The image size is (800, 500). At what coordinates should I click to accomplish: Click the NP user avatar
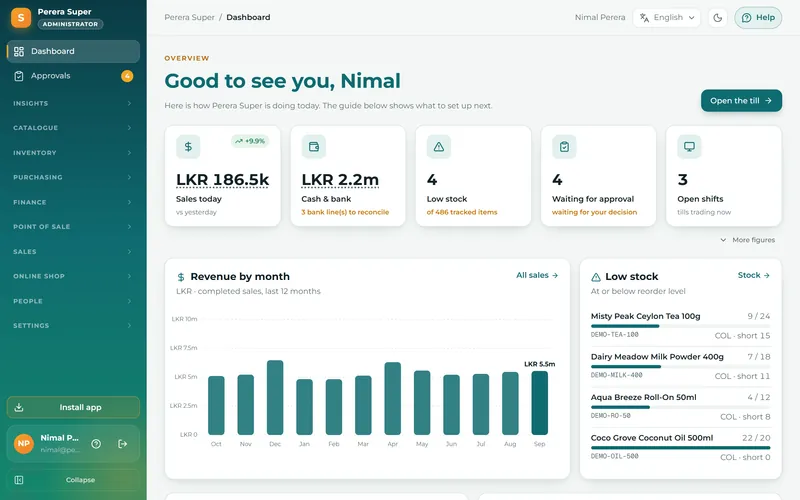click(24, 443)
